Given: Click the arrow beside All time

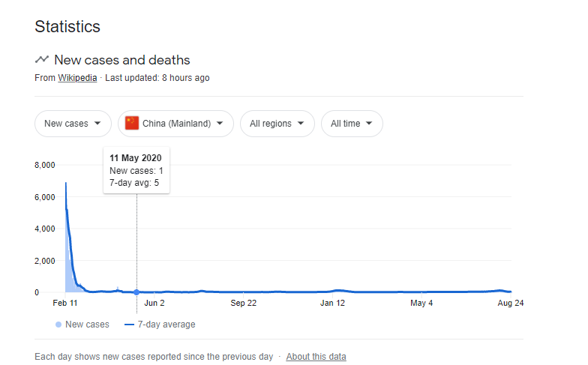Looking at the screenshot, I should (x=369, y=123).
